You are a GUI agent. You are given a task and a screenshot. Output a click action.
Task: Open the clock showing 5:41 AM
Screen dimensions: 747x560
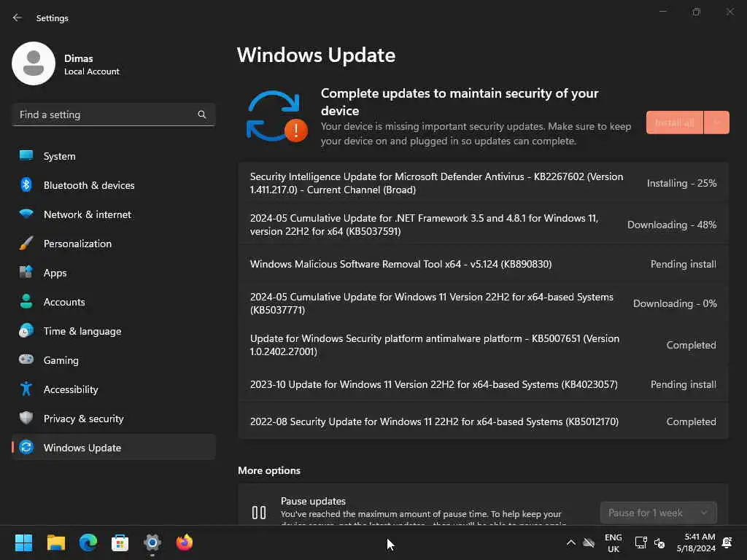[x=696, y=542]
